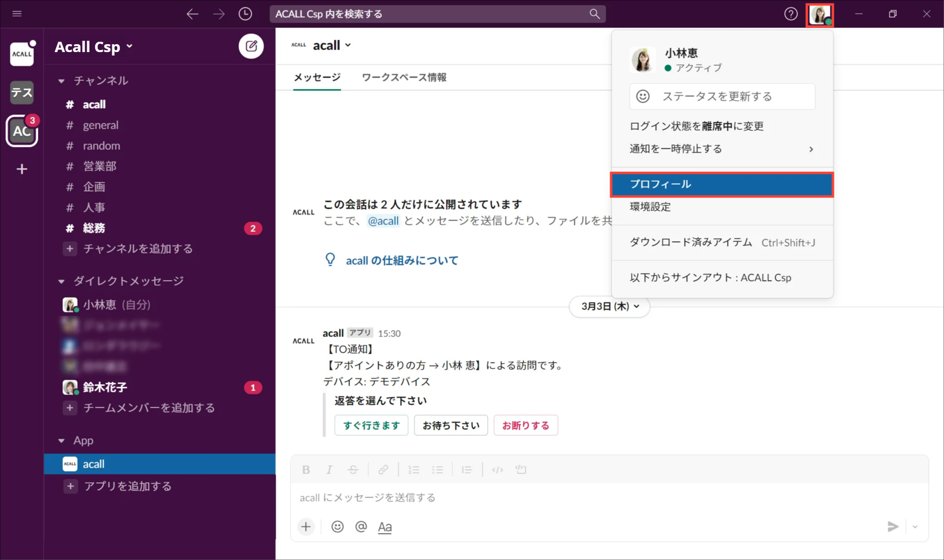The width and height of the screenshot is (944, 560).
Task: Add a workspace with plus icon
Action: click(22, 169)
